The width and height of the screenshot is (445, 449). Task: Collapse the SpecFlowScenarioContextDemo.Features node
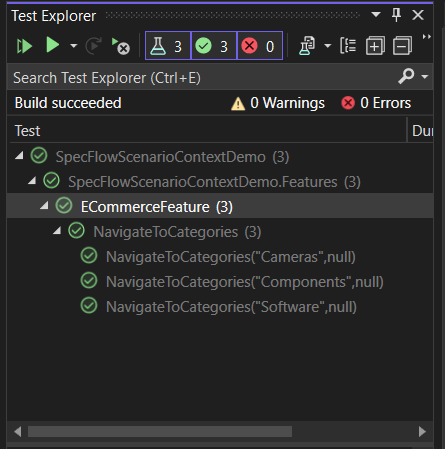[x=32, y=180]
